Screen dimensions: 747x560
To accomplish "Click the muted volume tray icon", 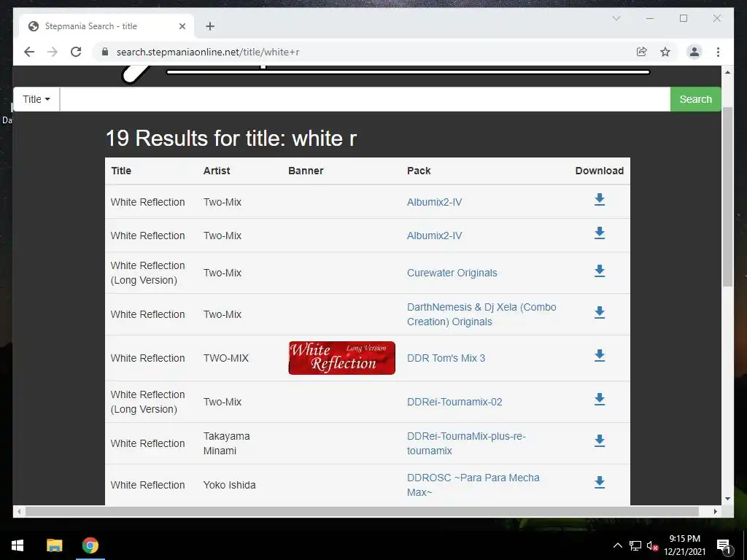I will pos(652,545).
